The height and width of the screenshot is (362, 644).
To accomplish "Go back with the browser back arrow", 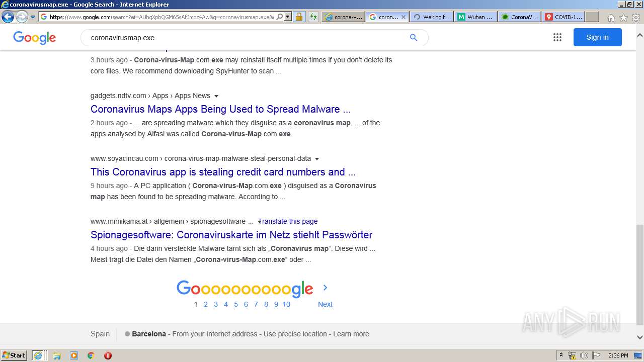I will pyautogui.click(x=8, y=17).
